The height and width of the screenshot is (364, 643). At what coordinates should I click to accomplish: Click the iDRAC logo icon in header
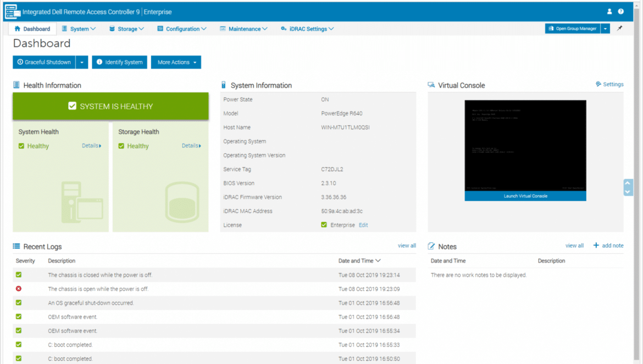point(12,12)
